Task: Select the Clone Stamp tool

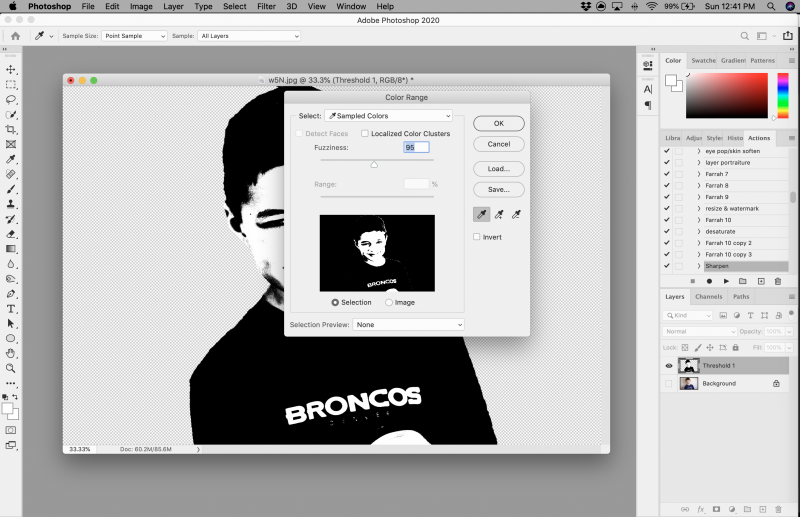Action: tap(11, 204)
